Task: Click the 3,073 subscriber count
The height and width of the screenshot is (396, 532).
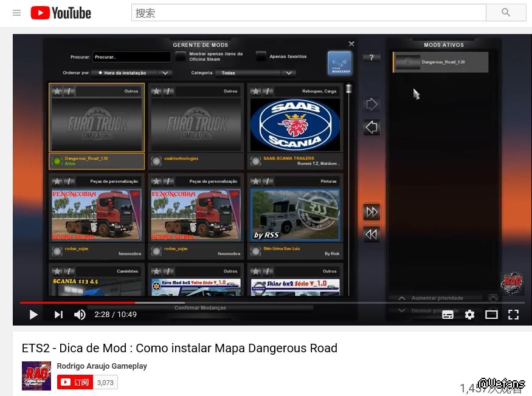Action: tap(106, 383)
